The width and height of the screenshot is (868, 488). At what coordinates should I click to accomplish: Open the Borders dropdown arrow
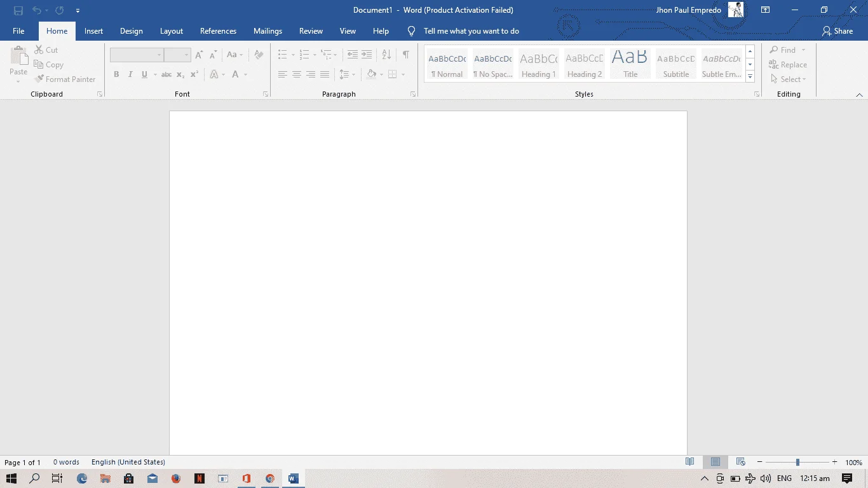403,74
